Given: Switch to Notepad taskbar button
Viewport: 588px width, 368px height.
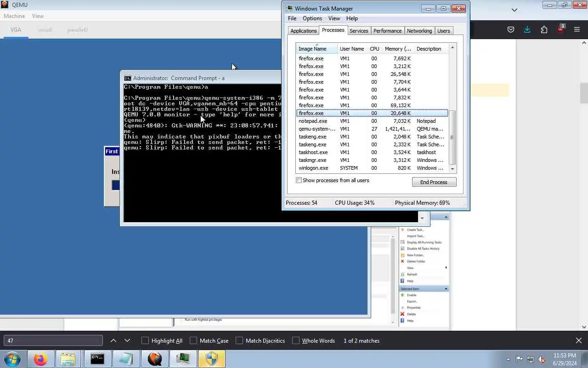Looking at the screenshot, I should point(126,359).
